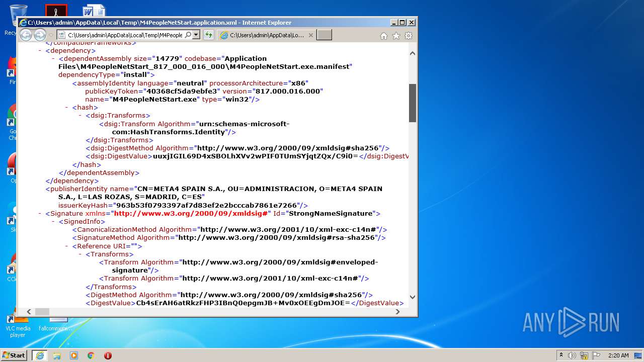Collapse the SignedInfo XML node
The image size is (644, 362).
coord(53,221)
